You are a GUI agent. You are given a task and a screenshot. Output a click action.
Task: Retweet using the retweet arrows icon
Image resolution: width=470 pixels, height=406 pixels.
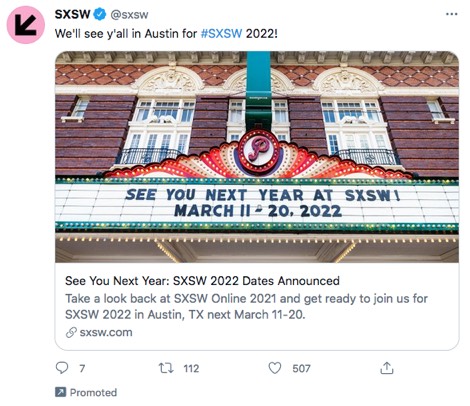[166, 368]
